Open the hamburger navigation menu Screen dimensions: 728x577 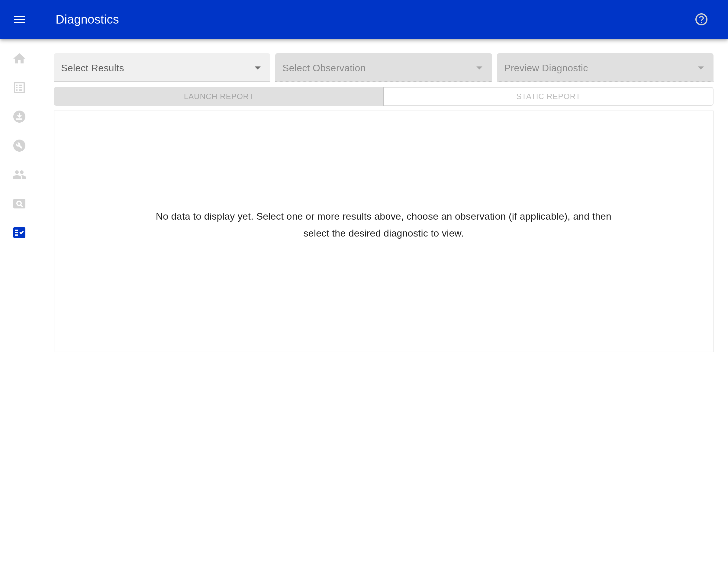tap(19, 19)
